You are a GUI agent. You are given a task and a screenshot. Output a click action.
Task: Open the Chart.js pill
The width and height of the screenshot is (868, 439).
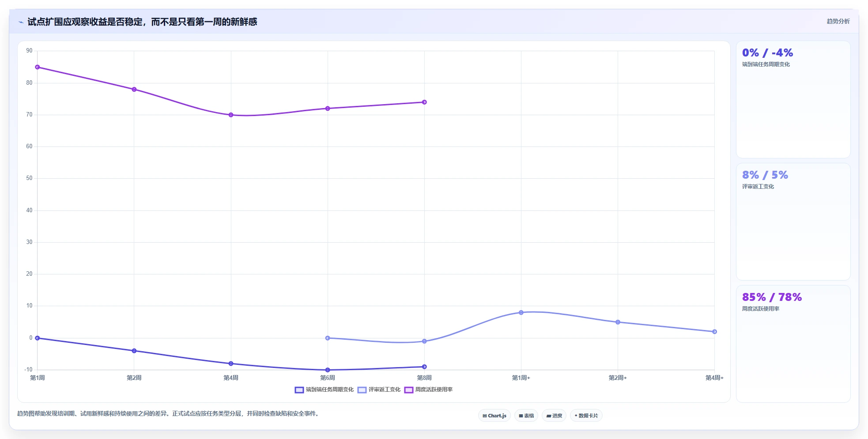coord(494,416)
